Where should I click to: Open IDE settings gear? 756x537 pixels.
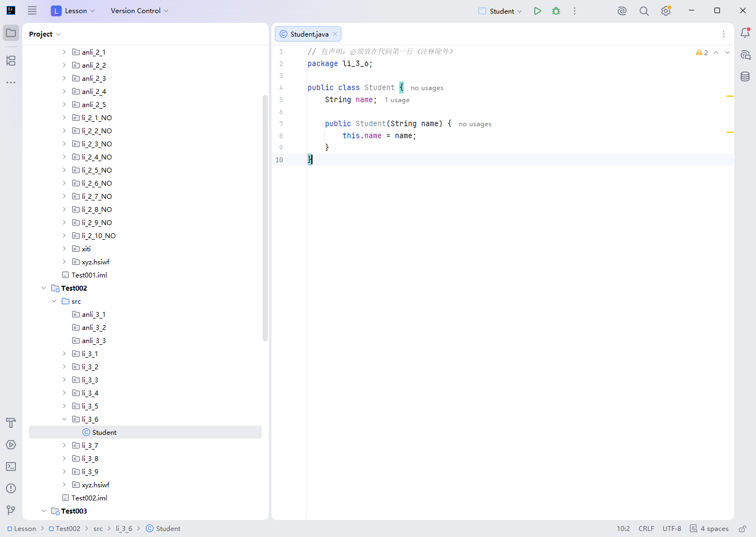click(x=666, y=11)
